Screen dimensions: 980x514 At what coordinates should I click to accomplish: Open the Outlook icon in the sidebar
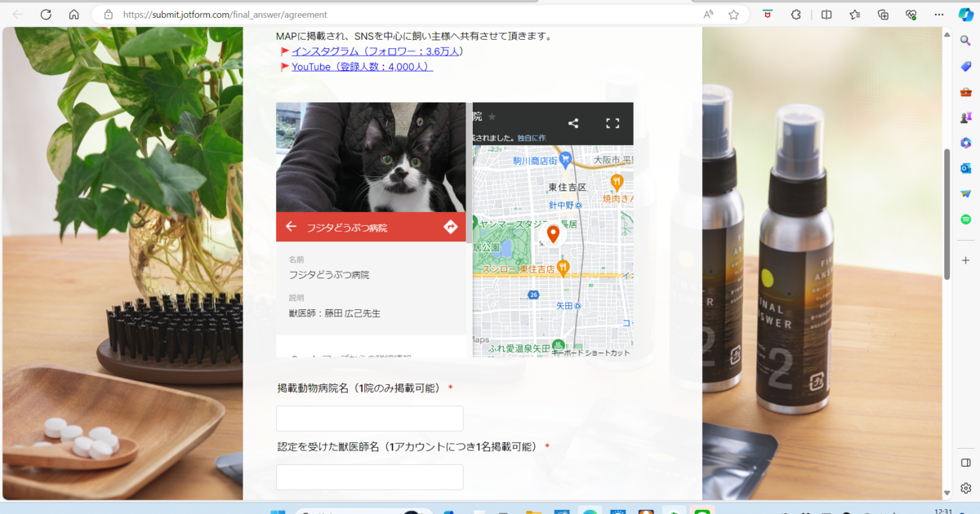pos(965,168)
